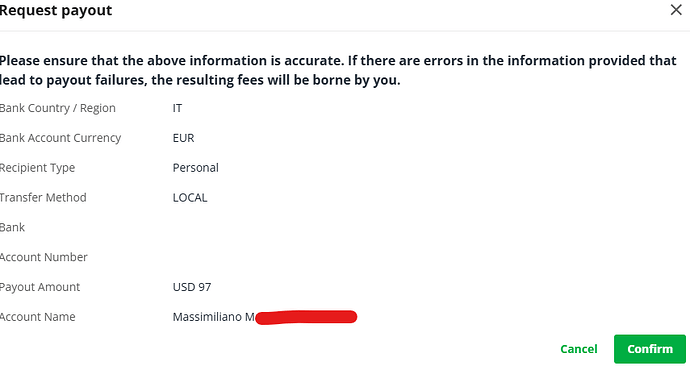Click the bold accuracy warning message
This screenshot has height=366, width=690.
pos(338,70)
